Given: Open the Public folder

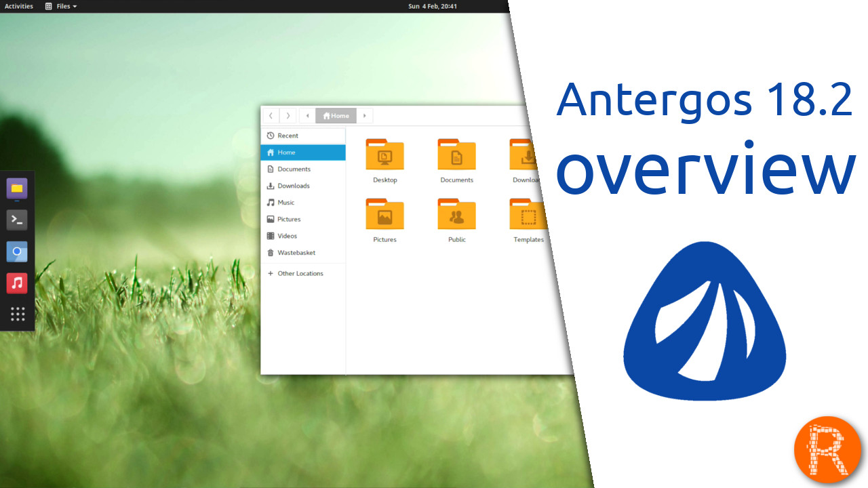Looking at the screenshot, I should tap(456, 221).
